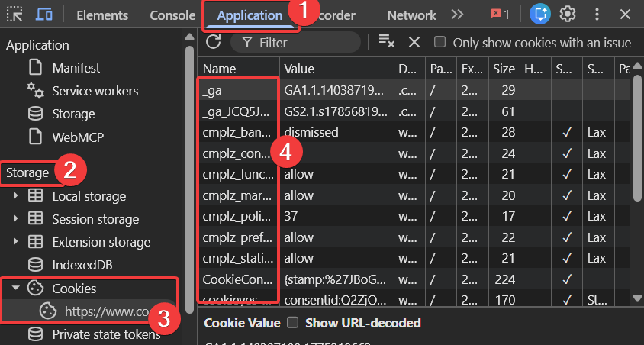Image resolution: width=644 pixels, height=345 pixels.
Task: Collapse the Cookies tree node
Action: [15, 288]
